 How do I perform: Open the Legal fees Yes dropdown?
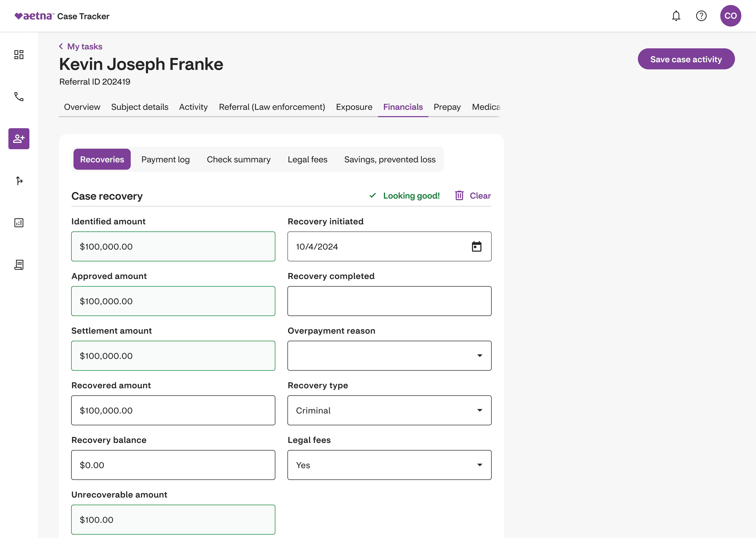389,465
